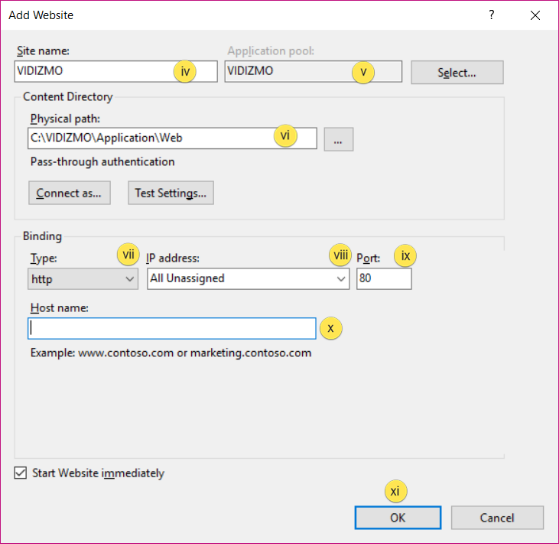Screen dimensions: 559x544
Task: Expand the IP address All Unassigned dropdown
Action: pyautogui.click(x=248, y=279)
